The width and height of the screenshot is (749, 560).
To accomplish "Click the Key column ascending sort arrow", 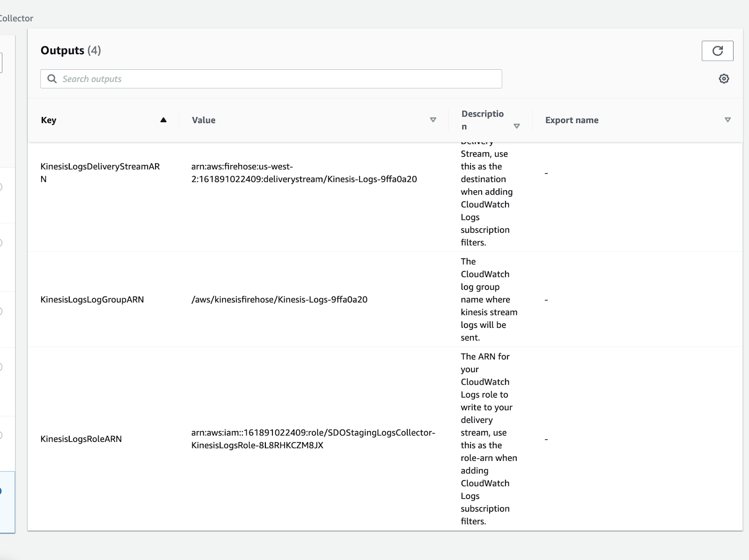I will (x=163, y=120).
